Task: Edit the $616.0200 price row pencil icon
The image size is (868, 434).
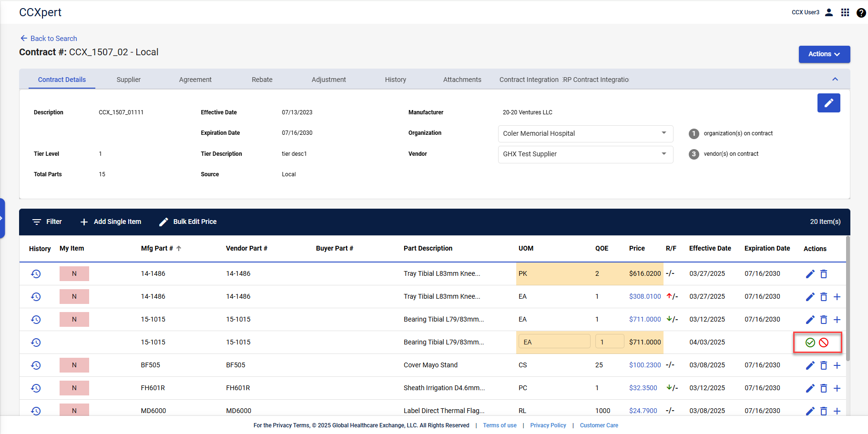Action: [810, 274]
